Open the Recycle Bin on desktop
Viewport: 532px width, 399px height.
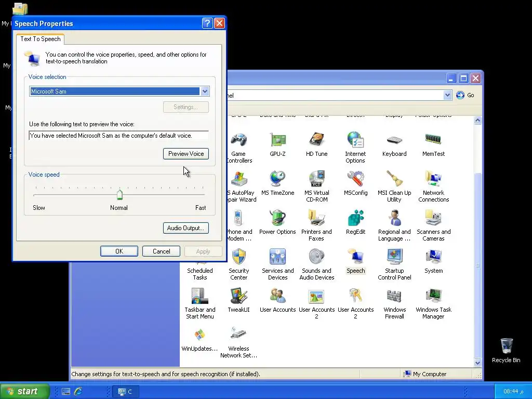(506, 351)
